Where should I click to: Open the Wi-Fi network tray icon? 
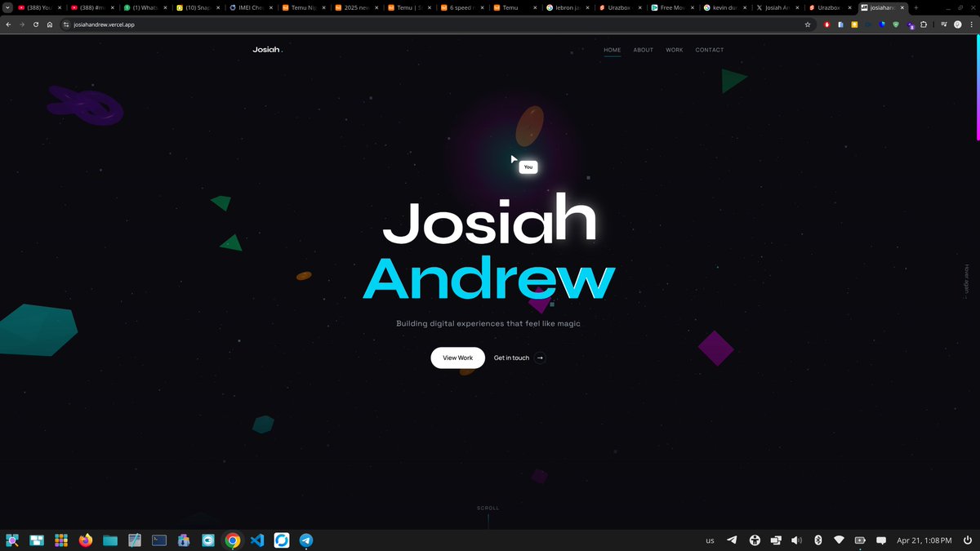click(x=839, y=540)
